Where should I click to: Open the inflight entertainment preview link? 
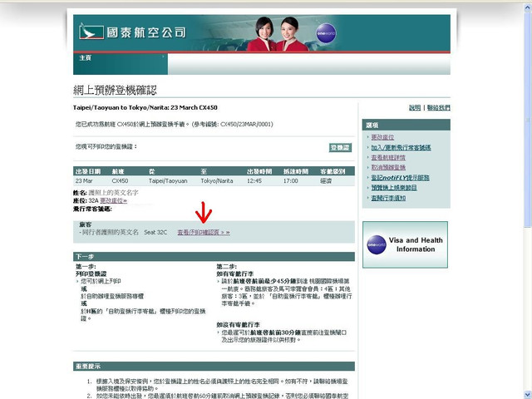394,188
